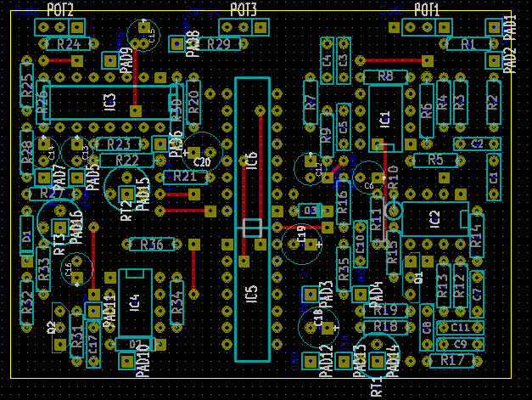Select the IC4 chip footprint
532x400 pixels.
135,303
